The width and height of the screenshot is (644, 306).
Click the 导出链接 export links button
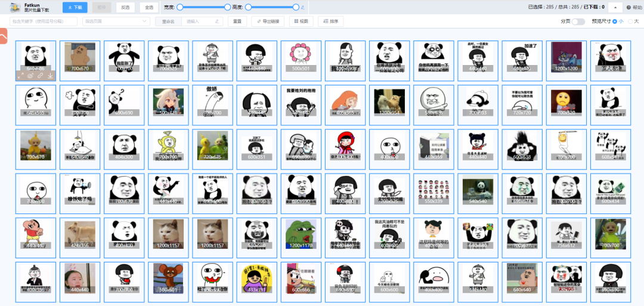[268, 21]
